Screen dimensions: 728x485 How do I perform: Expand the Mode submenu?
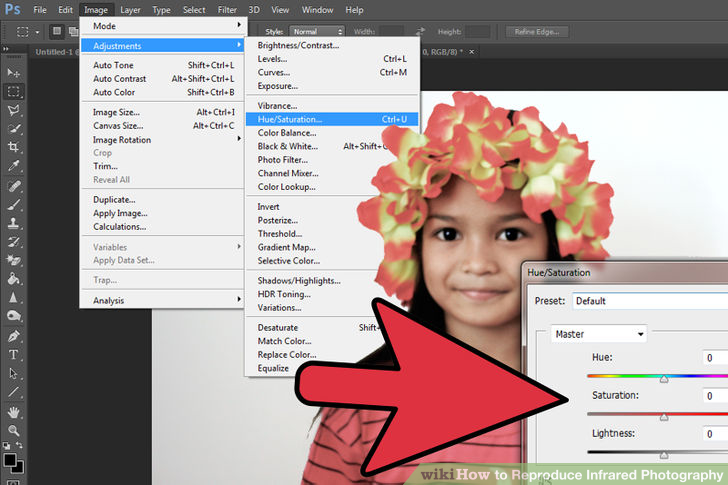163,26
